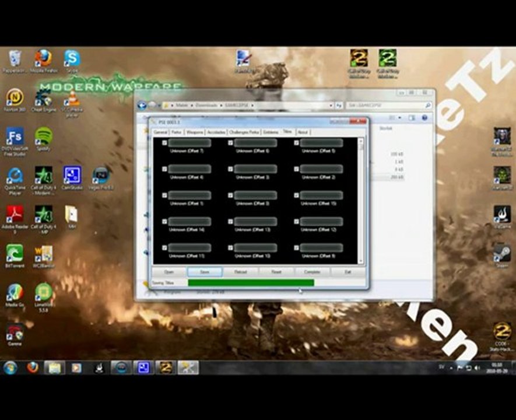Click the titles list scrollbar down arrow
The width and height of the screenshot is (516, 420).
pyautogui.click(x=361, y=261)
